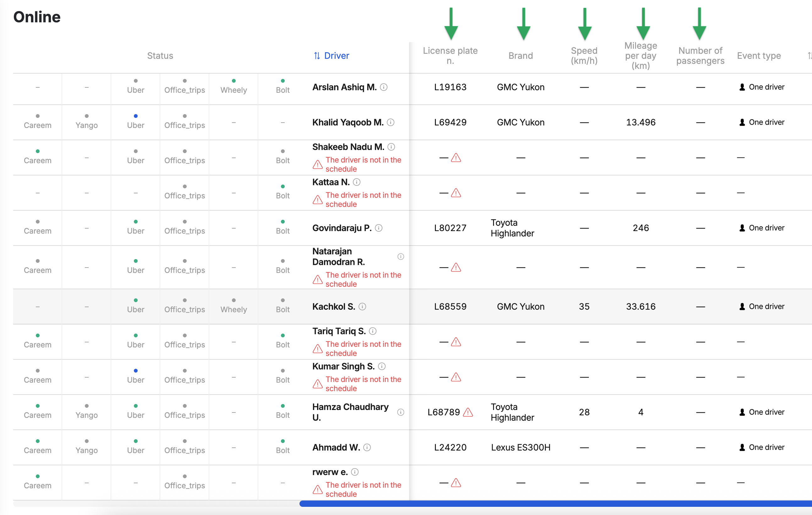Open driver Govindaraju P.
Viewport: 812px width, 515px height.
pos(342,228)
